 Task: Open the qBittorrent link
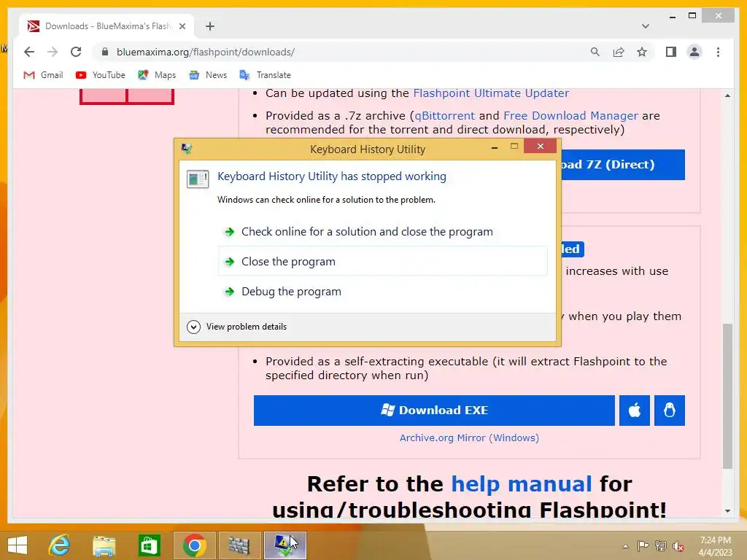(444, 116)
